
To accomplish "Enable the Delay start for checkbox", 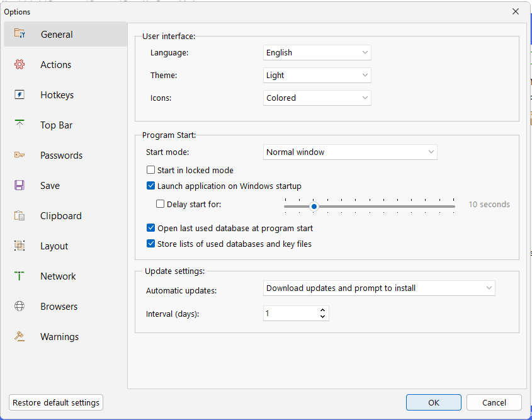I will 160,204.
